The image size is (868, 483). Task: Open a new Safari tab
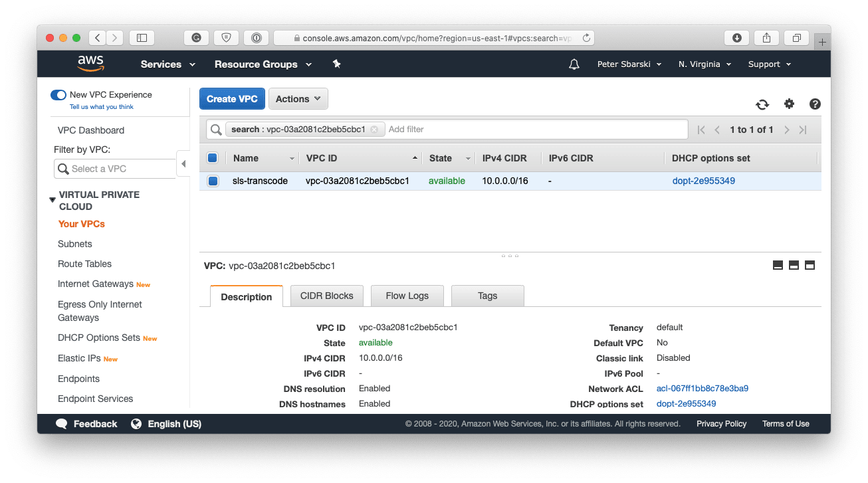pyautogui.click(x=822, y=42)
